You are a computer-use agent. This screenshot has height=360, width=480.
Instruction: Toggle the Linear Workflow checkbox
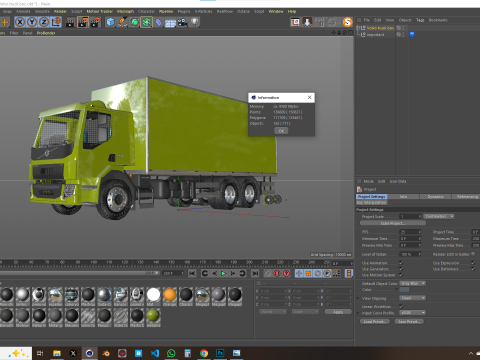(x=401, y=306)
